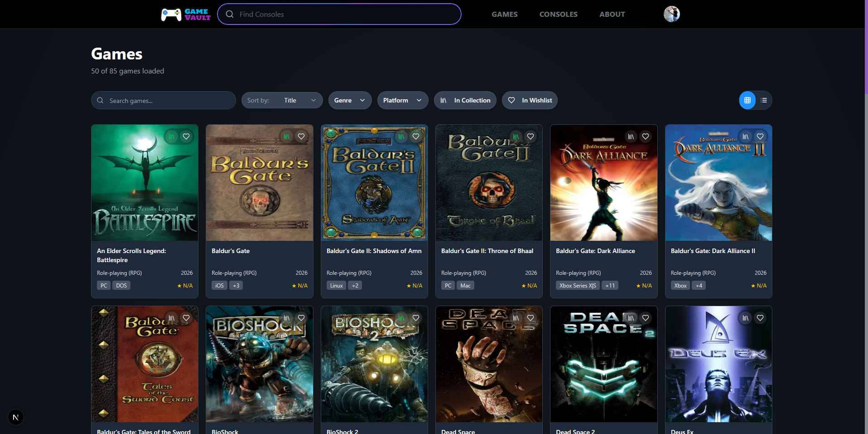Click the collection icon on BioShock 2 card
868x434 pixels.
pyautogui.click(x=400, y=317)
